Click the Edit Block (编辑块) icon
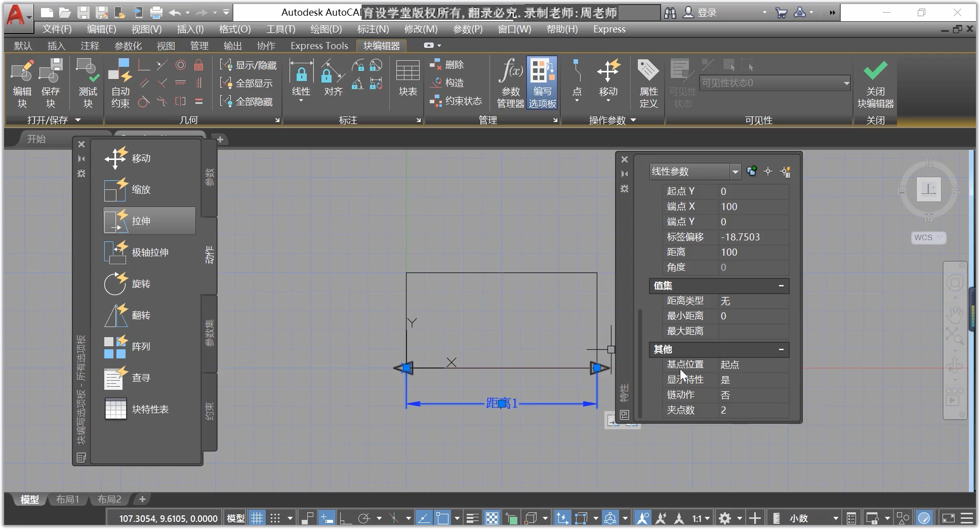 (x=22, y=84)
